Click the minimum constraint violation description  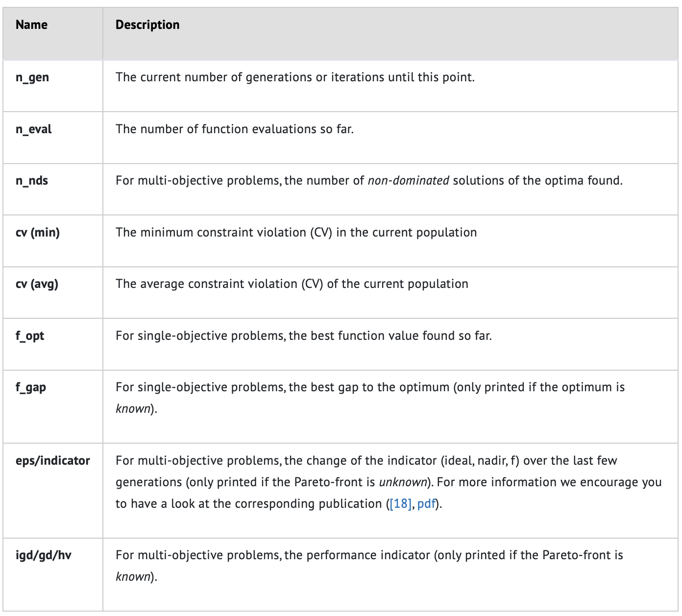pos(296,233)
